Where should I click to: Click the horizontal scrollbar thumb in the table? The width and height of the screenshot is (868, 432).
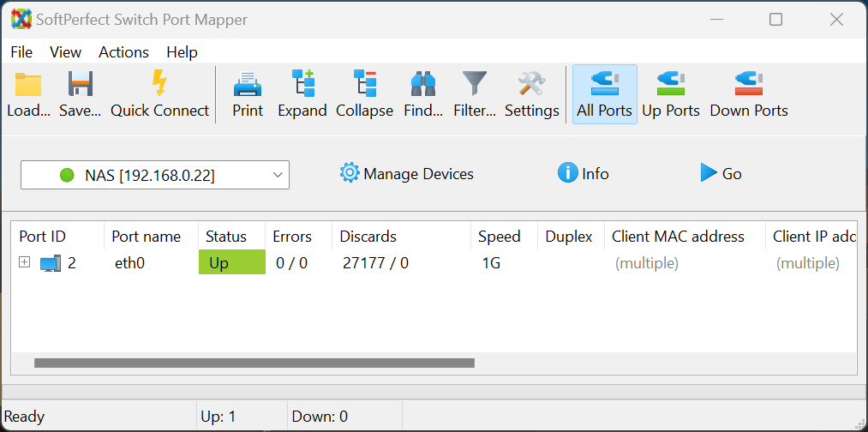click(254, 363)
